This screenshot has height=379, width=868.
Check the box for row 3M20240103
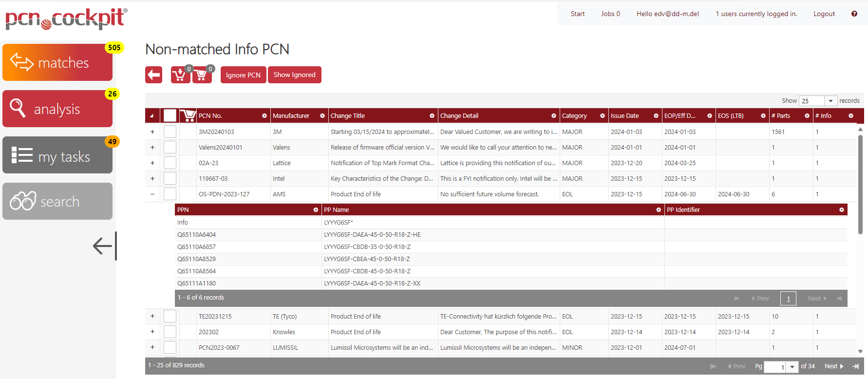[x=170, y=132]
